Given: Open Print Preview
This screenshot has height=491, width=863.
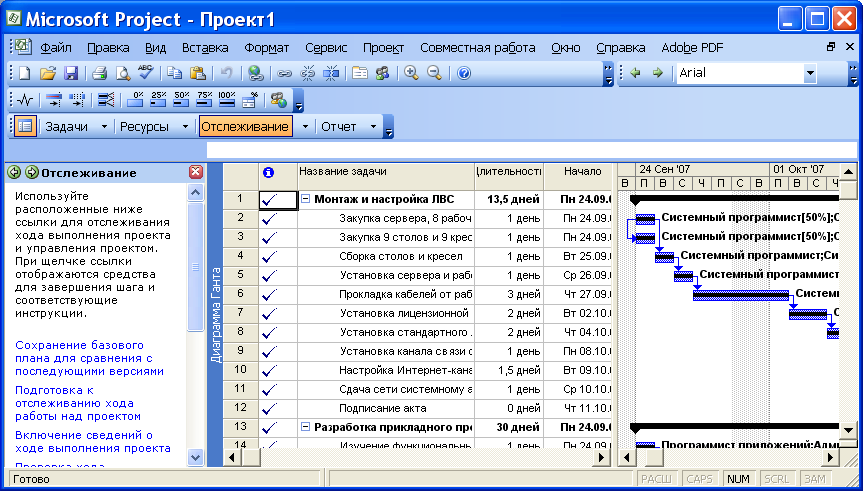Looking at the screenshot, I should (122, 73).
